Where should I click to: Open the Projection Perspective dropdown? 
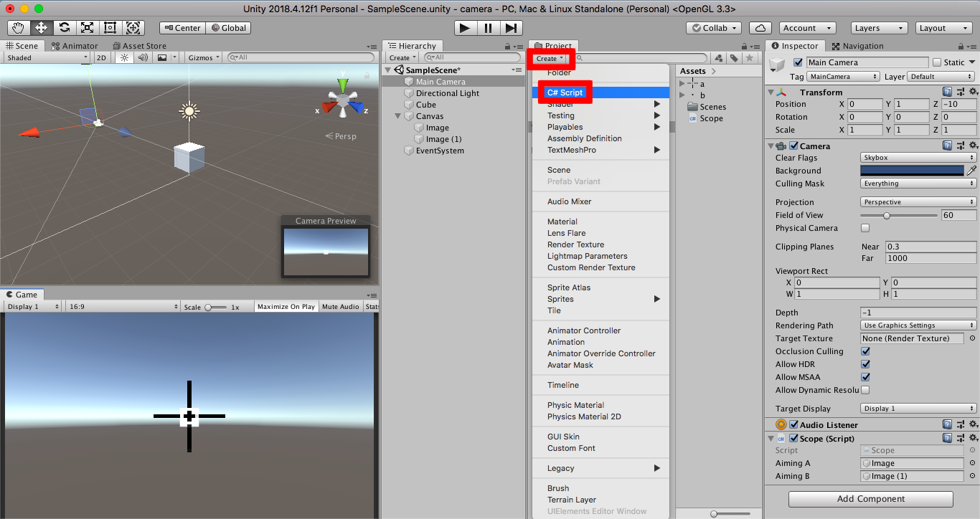tap(918, 202)
